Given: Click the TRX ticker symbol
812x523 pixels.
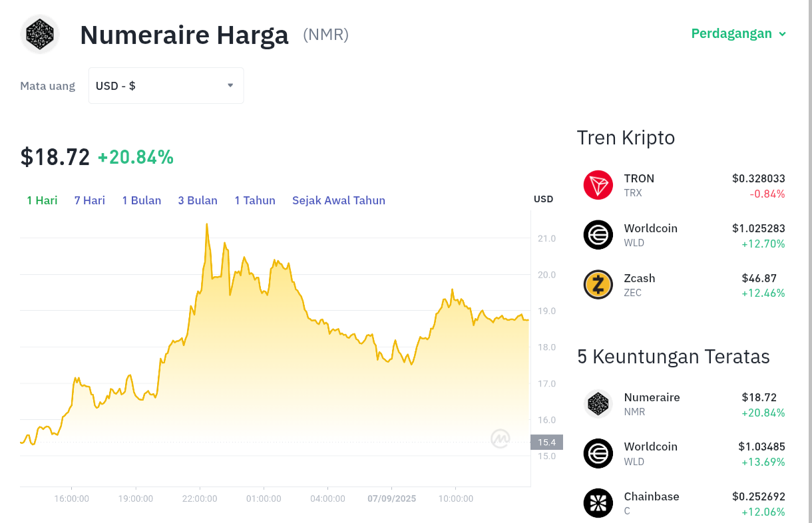Looking at the screenshot, I should (633, 193).
